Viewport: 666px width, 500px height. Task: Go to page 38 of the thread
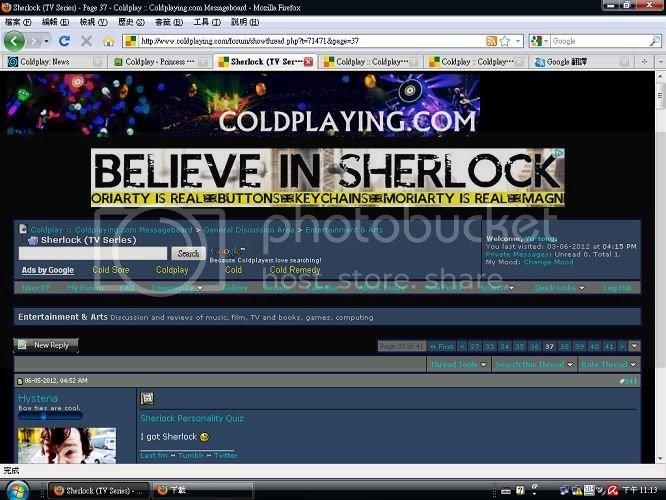pos(564,347)
